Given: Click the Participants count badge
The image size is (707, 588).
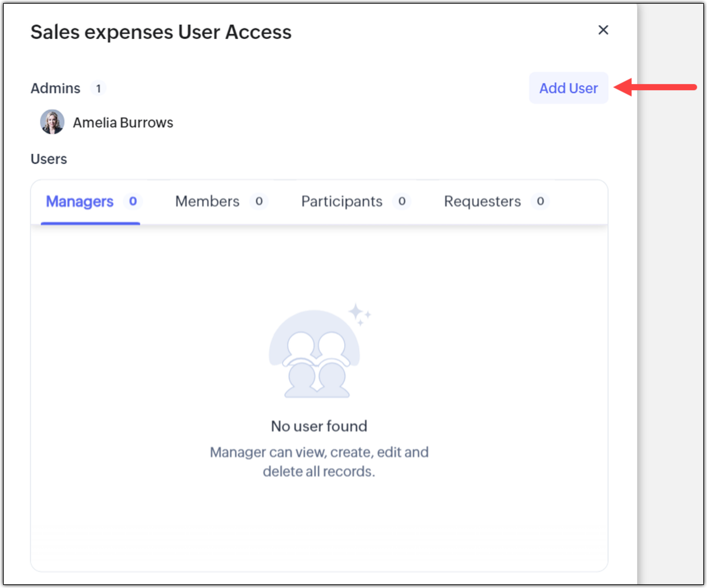Looking at the screenshot, I should [x=401, y=201].
